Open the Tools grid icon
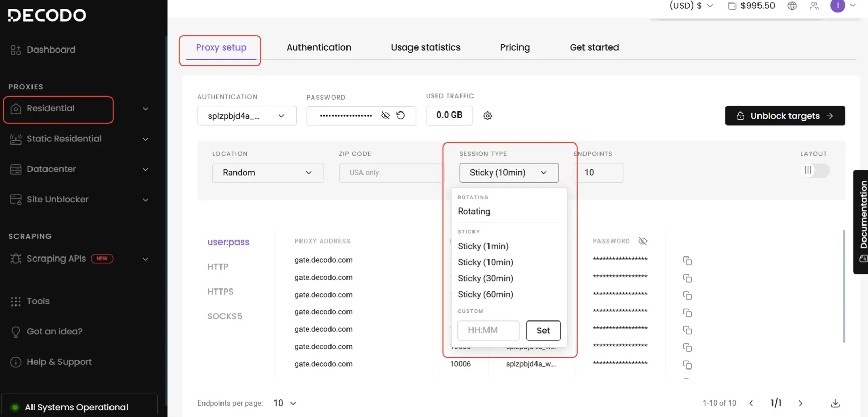Image resolution: width=868 pixels, height=417 pixels. pos(15,301)
